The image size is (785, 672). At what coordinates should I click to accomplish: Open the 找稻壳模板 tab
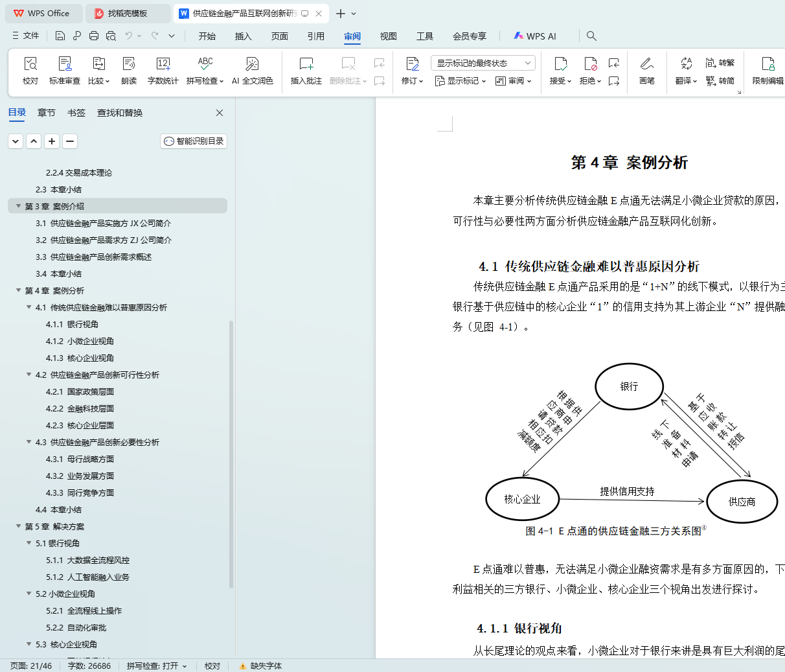[x=127, y=13]
